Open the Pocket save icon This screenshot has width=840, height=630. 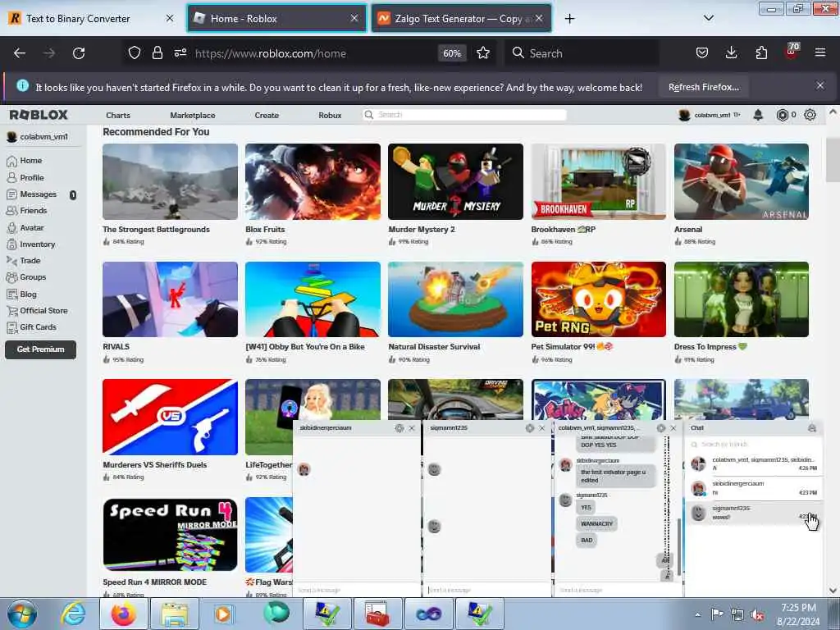click(702, 52)
